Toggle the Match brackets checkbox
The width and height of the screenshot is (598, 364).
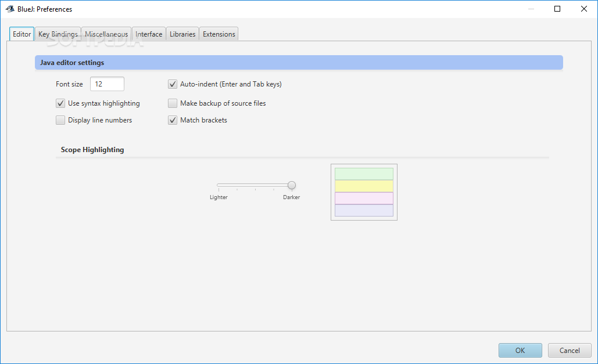point(173,120)
